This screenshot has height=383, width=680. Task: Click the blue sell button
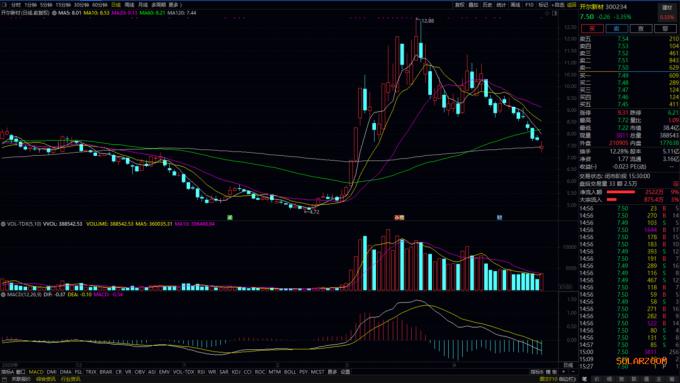click(616, 29)
